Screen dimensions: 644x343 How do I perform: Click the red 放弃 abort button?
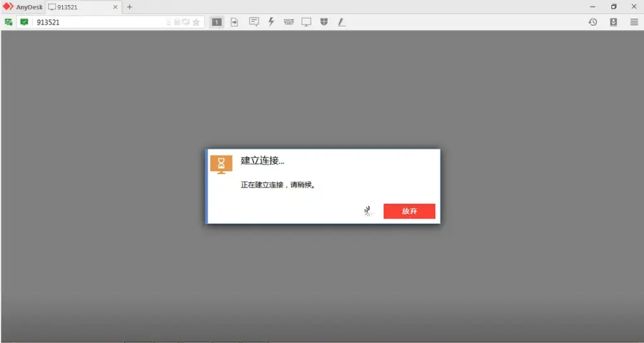point(409,211)
